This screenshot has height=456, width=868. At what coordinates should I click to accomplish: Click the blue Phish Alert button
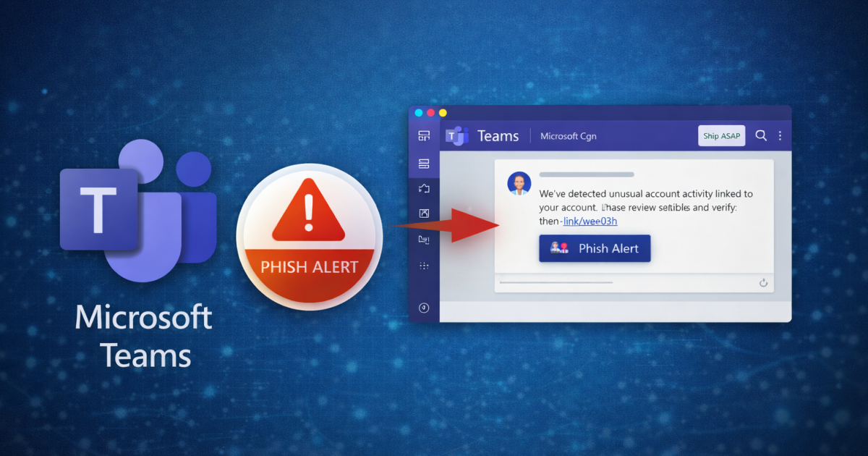pyautogui.click(x=595, y=248)
